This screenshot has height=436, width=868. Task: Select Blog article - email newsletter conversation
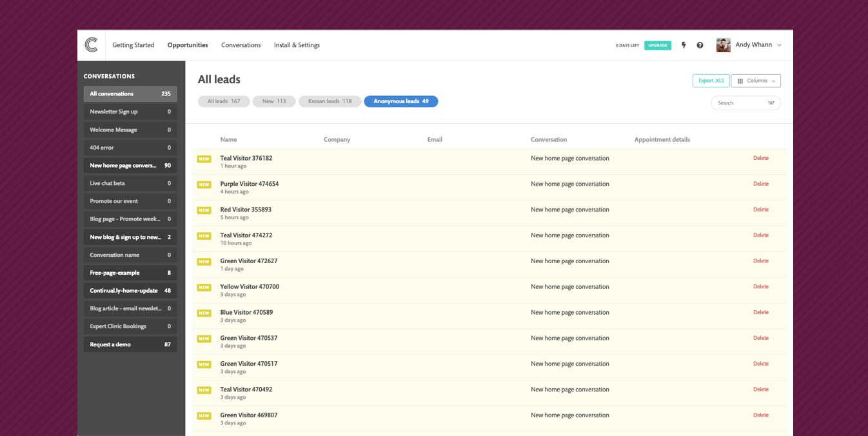130,308
